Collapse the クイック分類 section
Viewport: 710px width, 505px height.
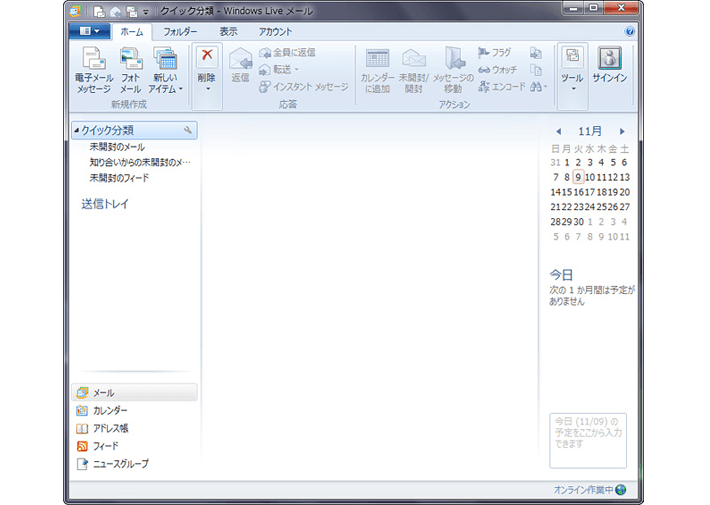(x=77, y=131)
